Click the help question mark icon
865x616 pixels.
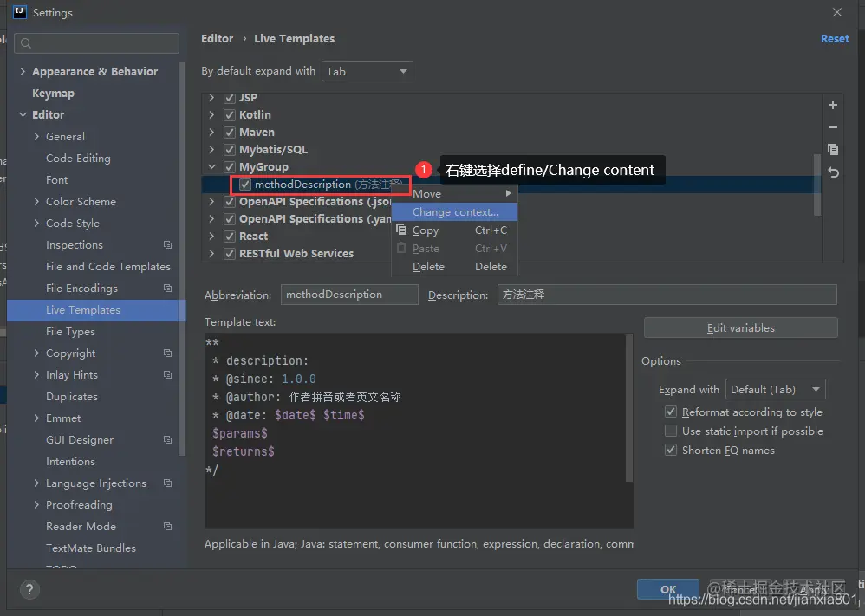tap(29, 589)
